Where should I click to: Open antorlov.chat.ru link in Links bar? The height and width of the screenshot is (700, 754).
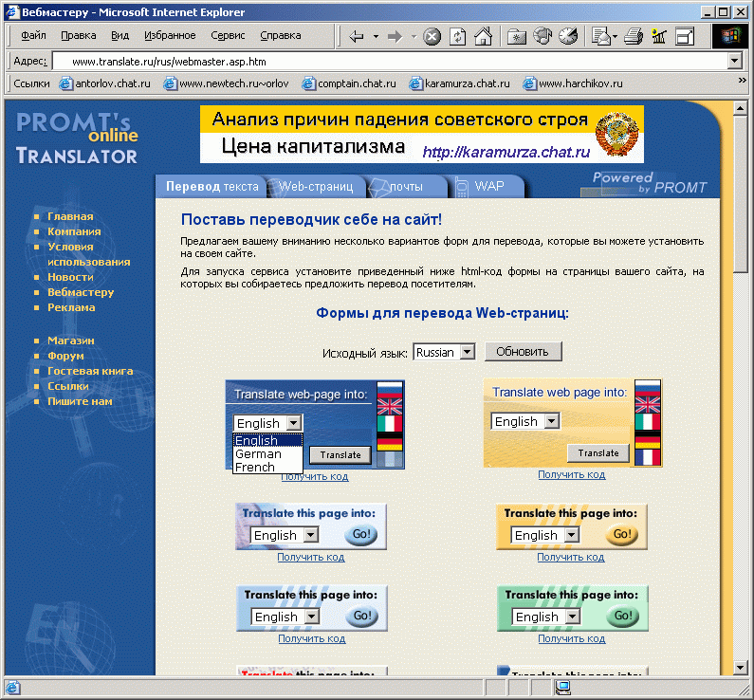click(105, 83)
